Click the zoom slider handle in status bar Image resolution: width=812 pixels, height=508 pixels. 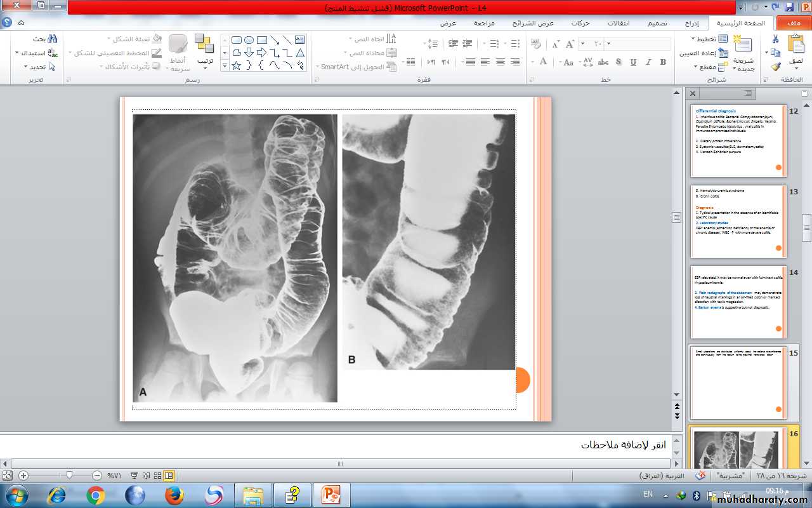69,475
